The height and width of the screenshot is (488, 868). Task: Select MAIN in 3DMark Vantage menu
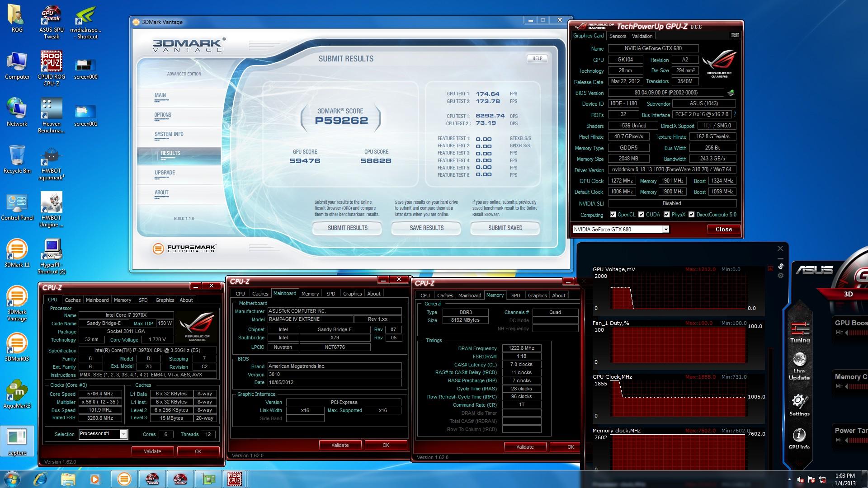[160, 95]
